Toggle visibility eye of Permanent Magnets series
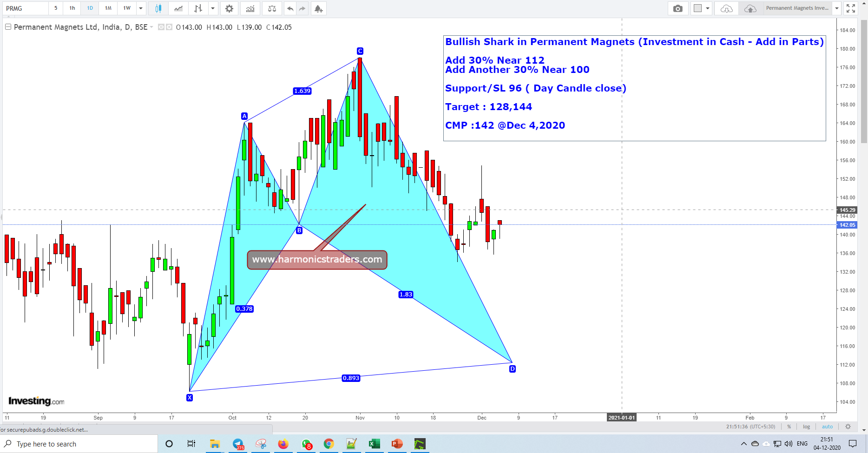 click(161, 27)
